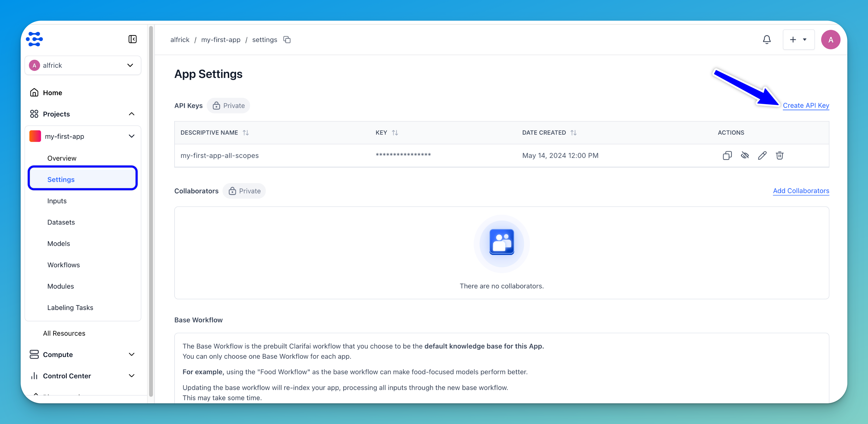Click alfrick in the breadcrumb
868x424 pixels.
click(180, 40)
